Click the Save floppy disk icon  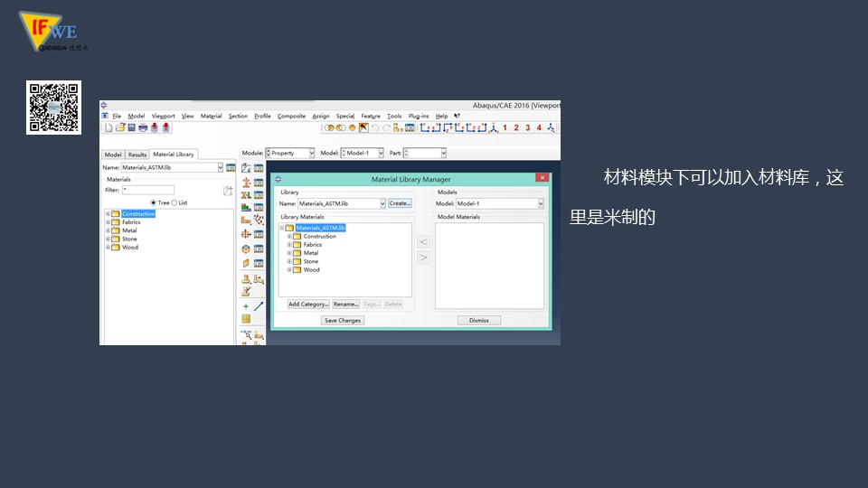point(132,127)
